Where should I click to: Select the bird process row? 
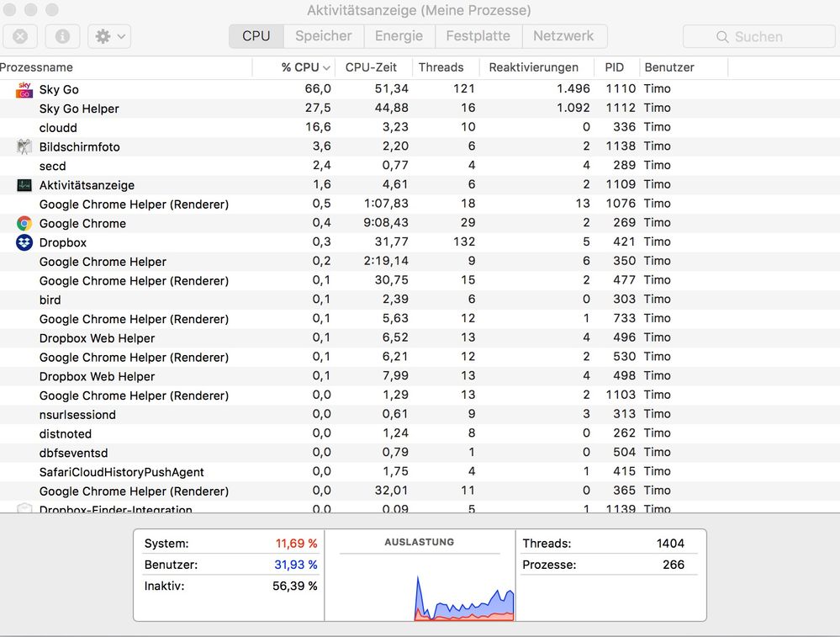point(420,300)
